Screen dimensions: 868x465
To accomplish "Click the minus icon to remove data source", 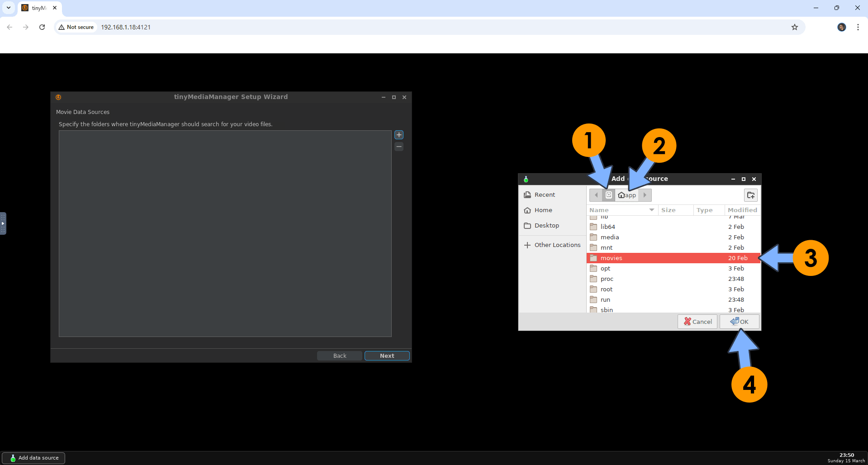I will coord(398,147).
